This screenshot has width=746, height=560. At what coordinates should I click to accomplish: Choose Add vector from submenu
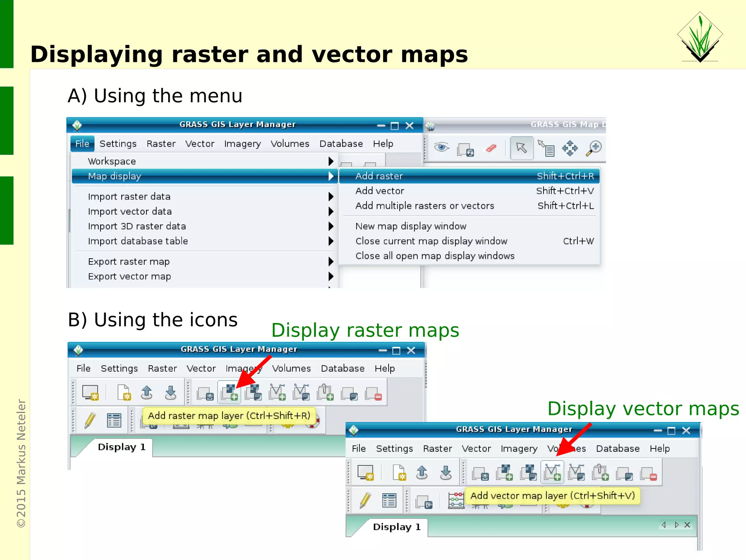(469, 191)
